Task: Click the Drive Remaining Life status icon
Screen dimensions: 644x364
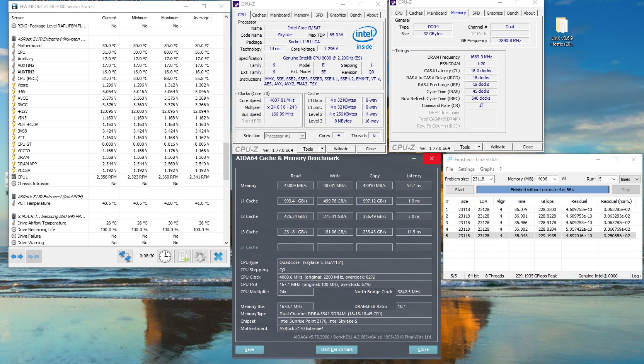Action: tap(14, 230)
